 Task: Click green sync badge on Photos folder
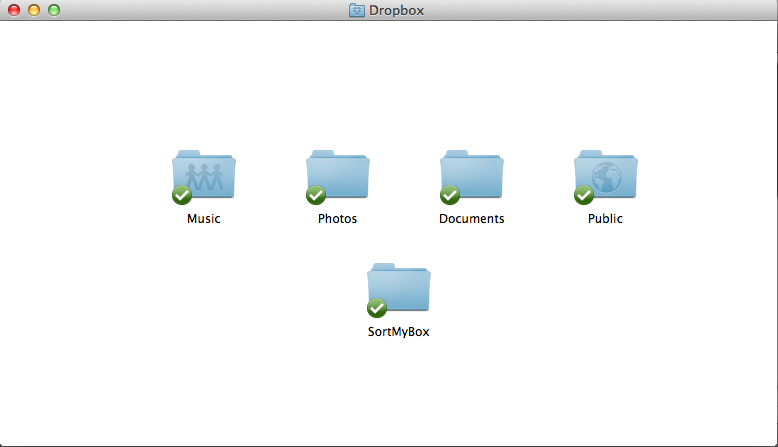(316, 195)
